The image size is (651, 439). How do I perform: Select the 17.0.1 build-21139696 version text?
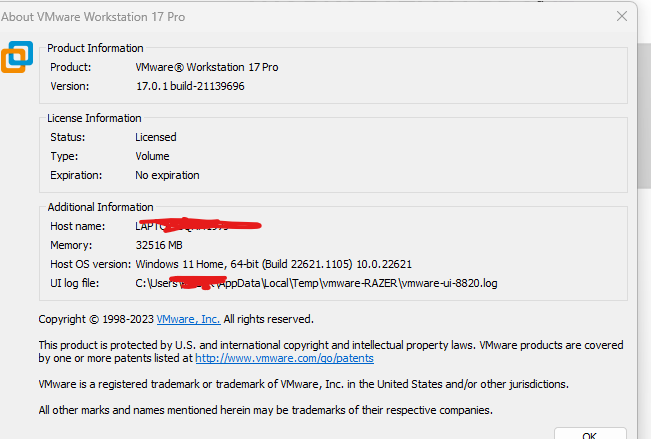pyautogui.click(x=190, y=86)
